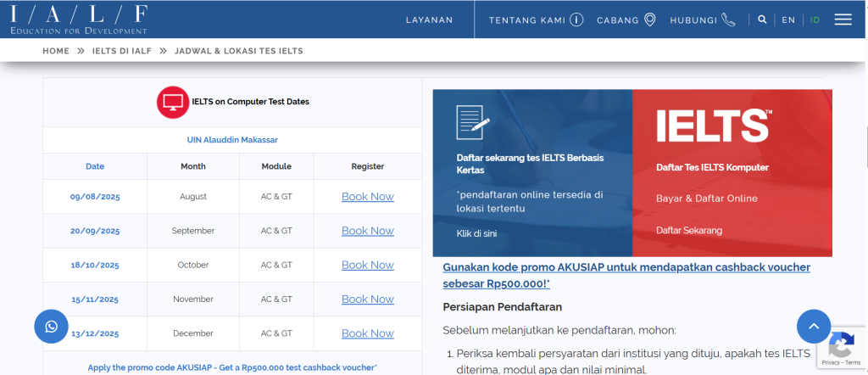This screenshot has width=868, height=375.
Task: Click Book Now for 20/09/2025
Action: coord(368,231)
